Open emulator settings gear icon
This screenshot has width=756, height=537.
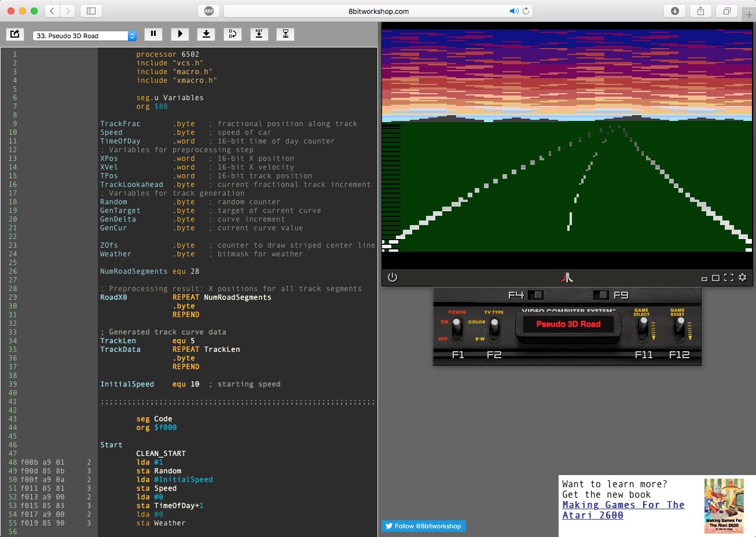742,277
